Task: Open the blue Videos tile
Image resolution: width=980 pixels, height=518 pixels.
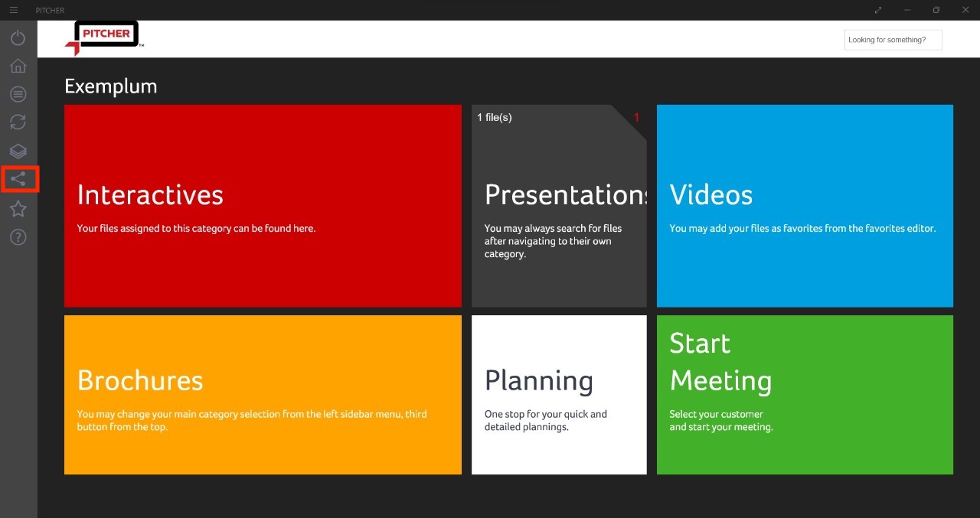Action: coord(805,206)
